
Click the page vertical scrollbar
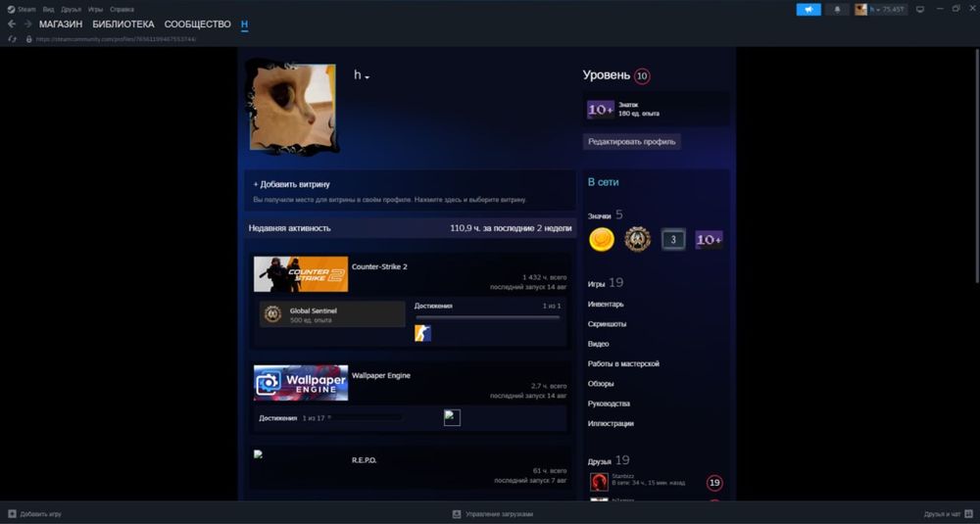click(977, 168)
